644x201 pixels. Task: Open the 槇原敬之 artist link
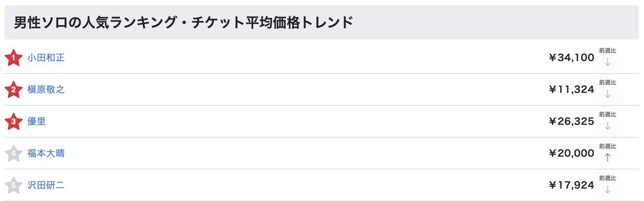pyautogui.click(x=46, y=90)
